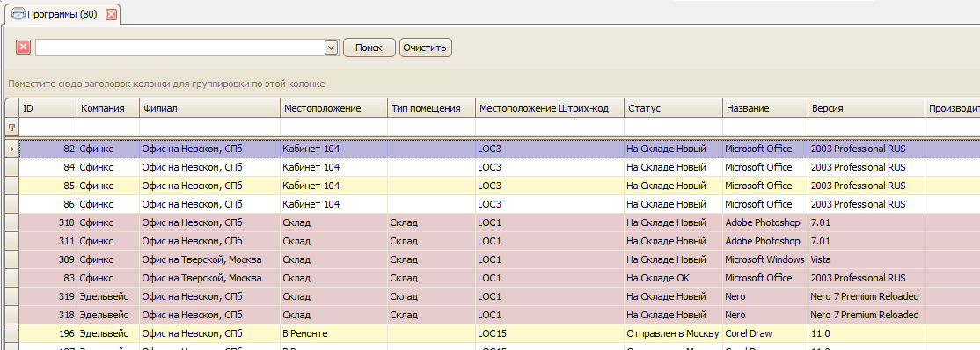
Task: Click 'Nero 7 Premium Reloaded' in row 318
Action: coord(867,314)
